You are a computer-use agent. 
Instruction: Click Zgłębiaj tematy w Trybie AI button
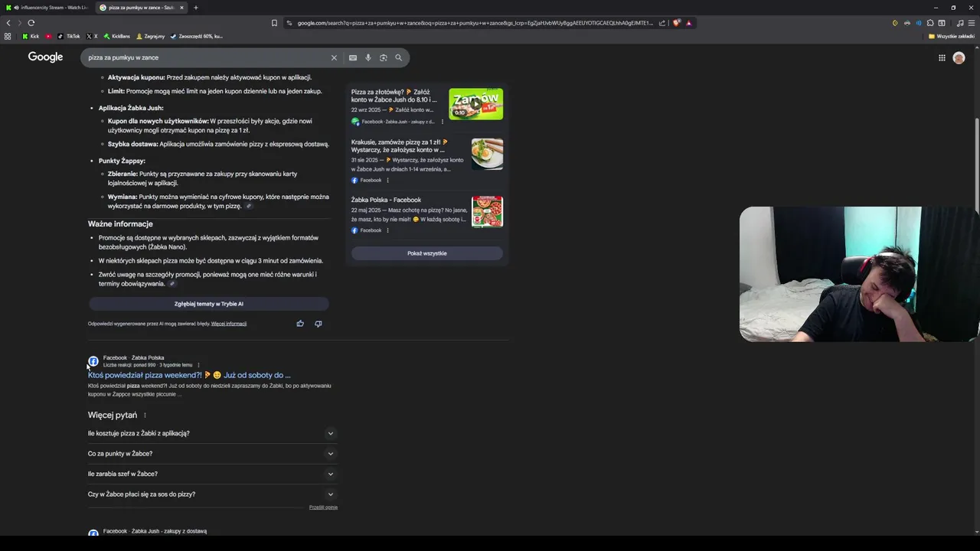208,304
